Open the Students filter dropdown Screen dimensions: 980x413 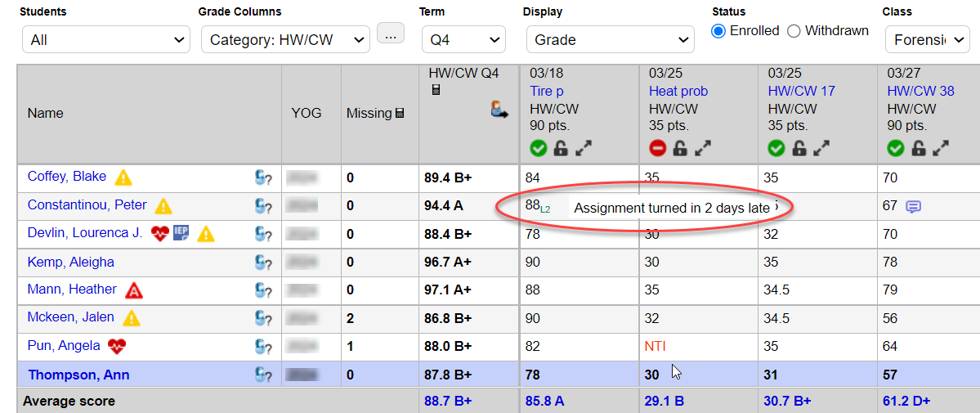[106, 39]
